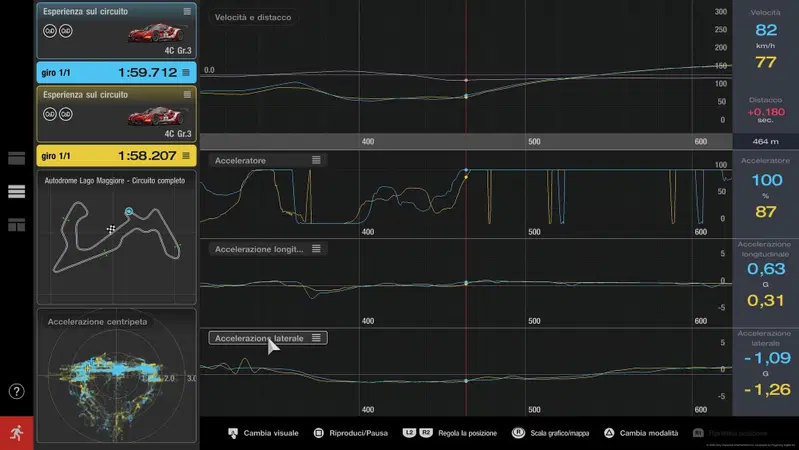Click the Autodrome Lago Maggiore track title
Image resolution: width=799 pixels, height=450 pixels.
point(115,180)
